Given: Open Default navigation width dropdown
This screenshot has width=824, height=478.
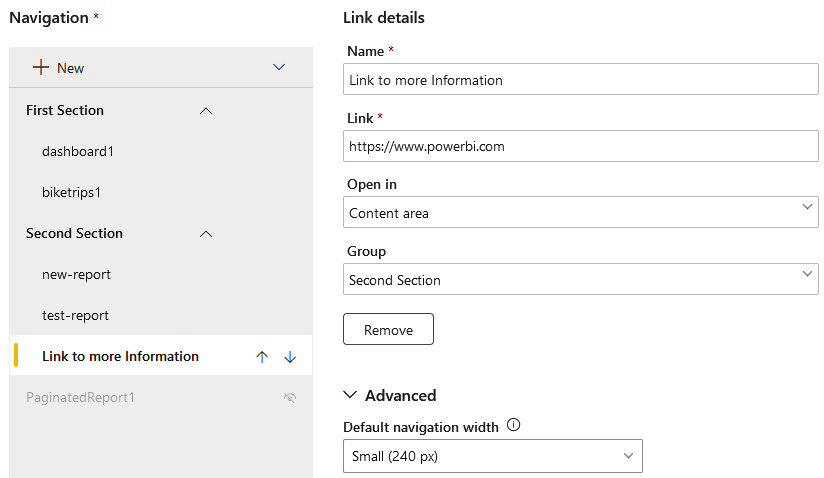Looking at the screenshot, I should [x=492, y=456].
